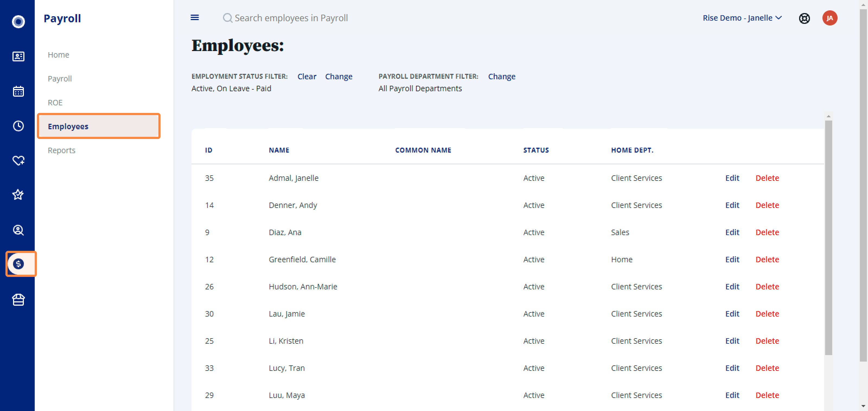Edit Luu, Maya record
Screen dimensions: 868x411
tap(732, 395)
